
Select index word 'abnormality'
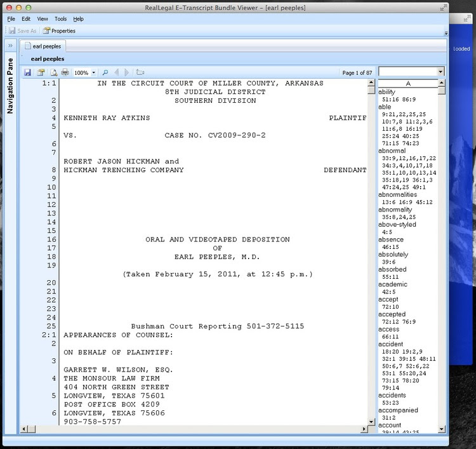pos(395,210)
